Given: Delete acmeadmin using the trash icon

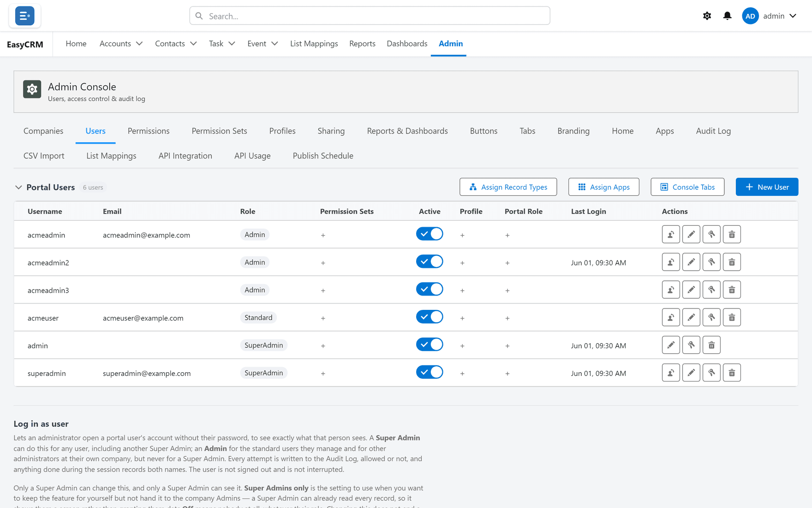Looking at the screenshot, I should pyautogui.click(x=732, y=235).
